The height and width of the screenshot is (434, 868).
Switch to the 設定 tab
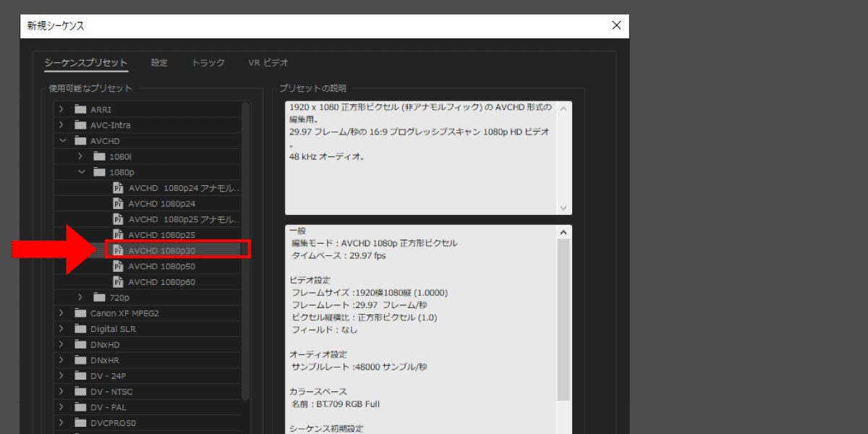pyautogui.click(x=159, y=63)
